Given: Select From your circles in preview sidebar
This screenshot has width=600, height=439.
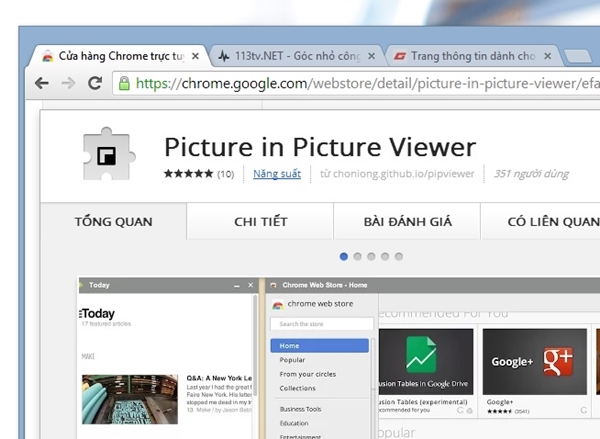Looking at the screenshot, I should pyautogui.click(x=308, y=374).
